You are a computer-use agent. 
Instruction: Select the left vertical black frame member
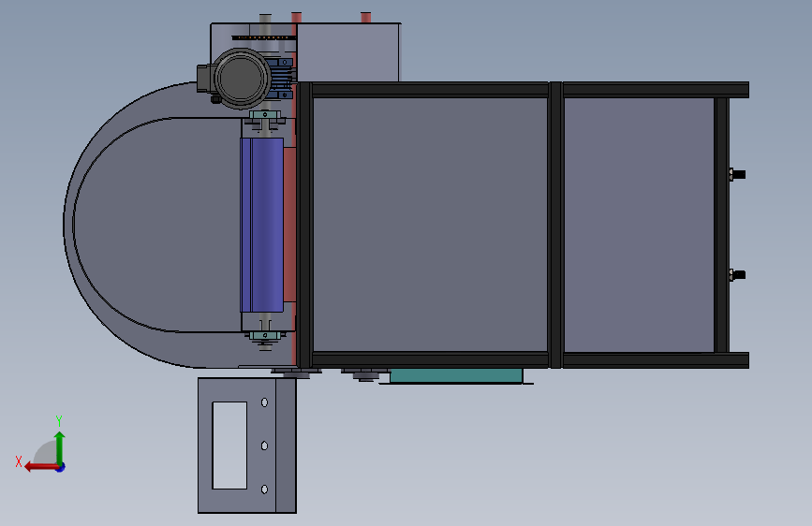[x=304, y=225]
